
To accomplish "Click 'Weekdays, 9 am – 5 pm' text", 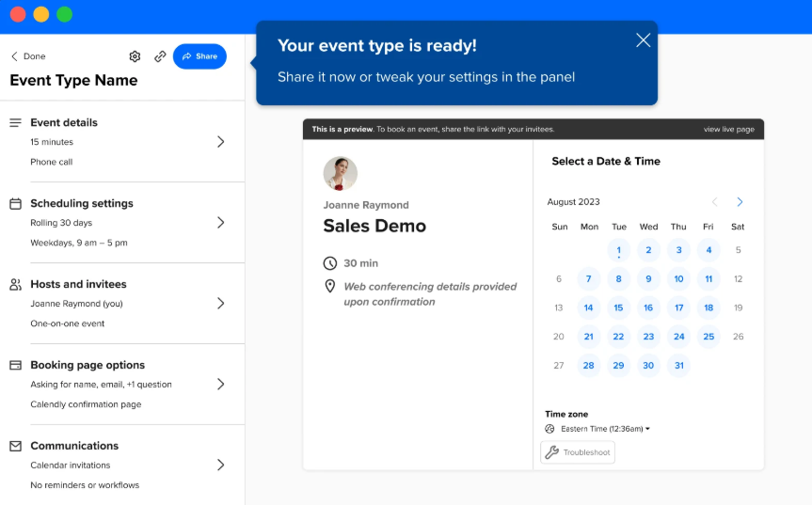I will [79, 243].
